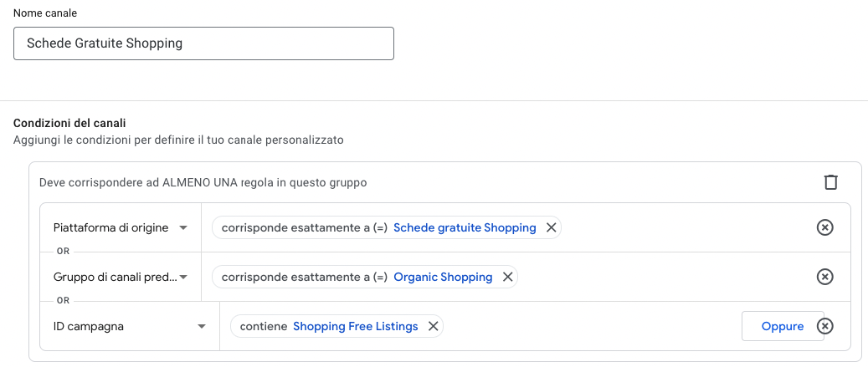Expand the Gruppo di canali pred... dropdown
The height and width of the screenshot is (367, 868).
tap(121, 277)
